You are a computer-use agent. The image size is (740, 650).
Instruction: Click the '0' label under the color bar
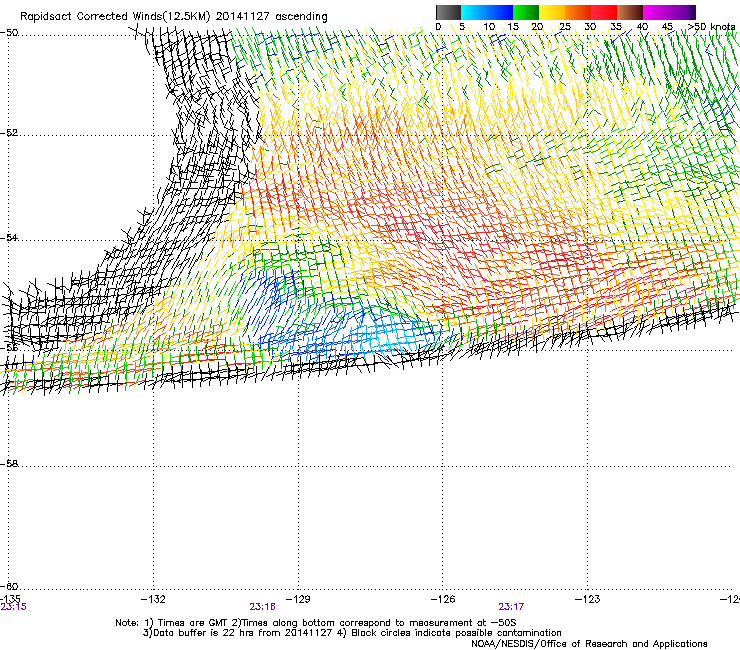tap(438, 27)
